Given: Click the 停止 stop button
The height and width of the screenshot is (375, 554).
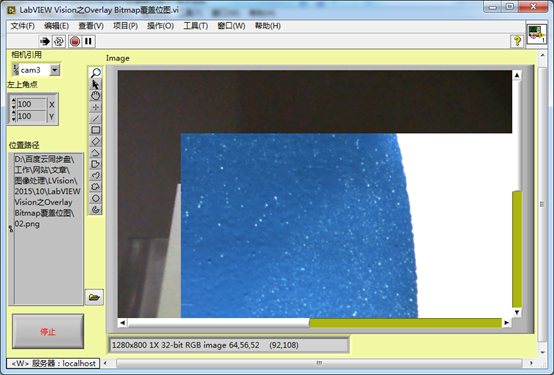Looking at the screenshot, I should point(48,331).
